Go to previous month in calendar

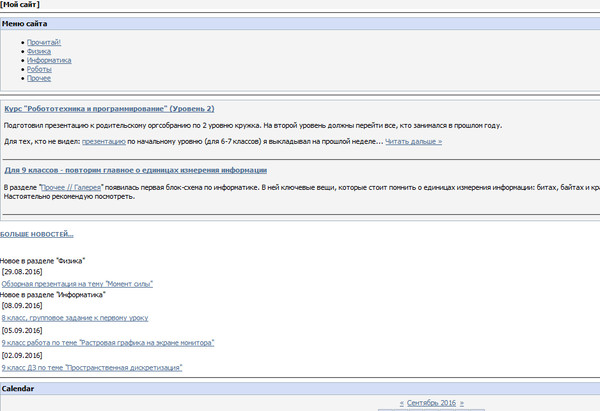pos(401,403)
